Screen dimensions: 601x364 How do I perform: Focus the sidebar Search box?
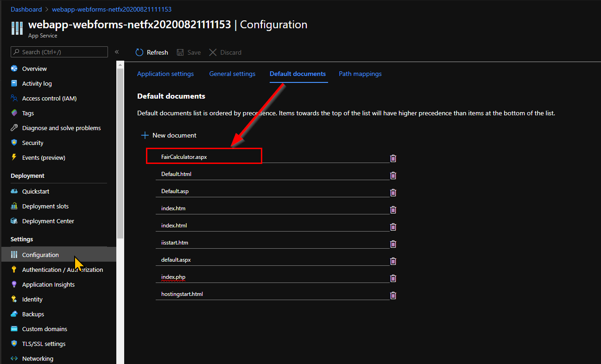(x=59, y=52)
